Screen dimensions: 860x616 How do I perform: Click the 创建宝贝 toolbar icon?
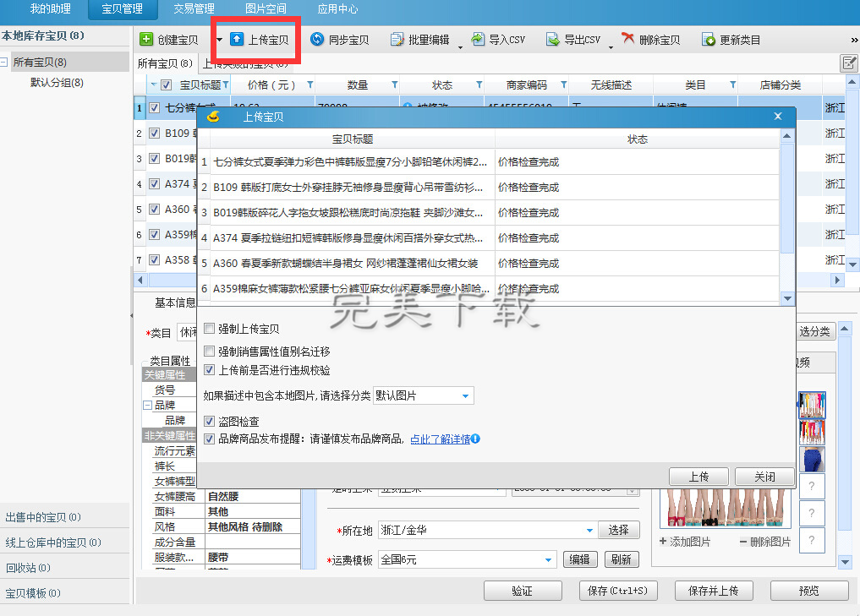coord(146,40)
